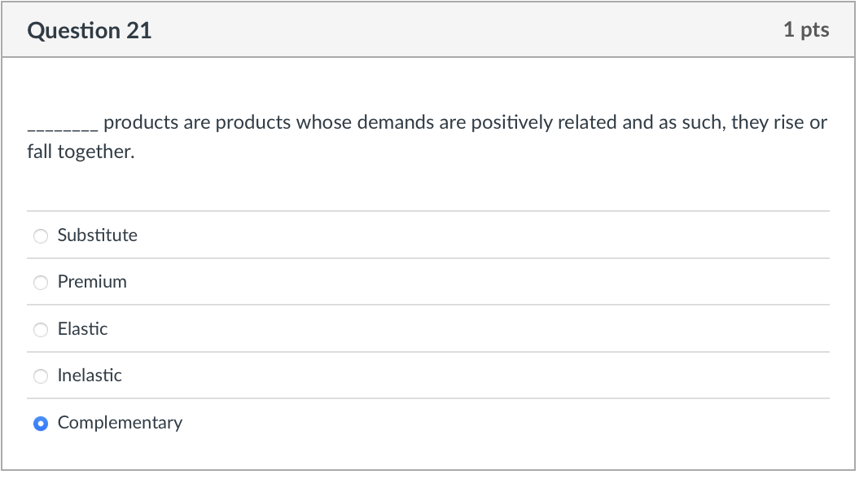Click the "Inelastic" answer label text
The height and width of the screenshot is (479, 868).
(90, 376)
